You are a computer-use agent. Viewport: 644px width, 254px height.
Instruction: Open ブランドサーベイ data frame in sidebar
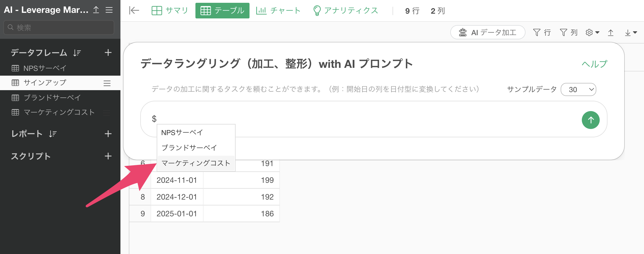point(52,98)
